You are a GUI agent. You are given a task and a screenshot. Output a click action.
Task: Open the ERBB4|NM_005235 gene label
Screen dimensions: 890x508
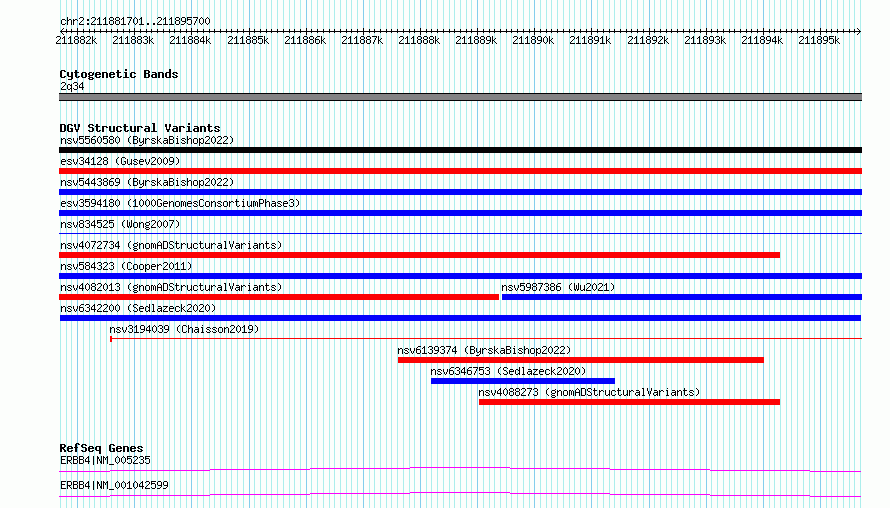pos(105,460)
